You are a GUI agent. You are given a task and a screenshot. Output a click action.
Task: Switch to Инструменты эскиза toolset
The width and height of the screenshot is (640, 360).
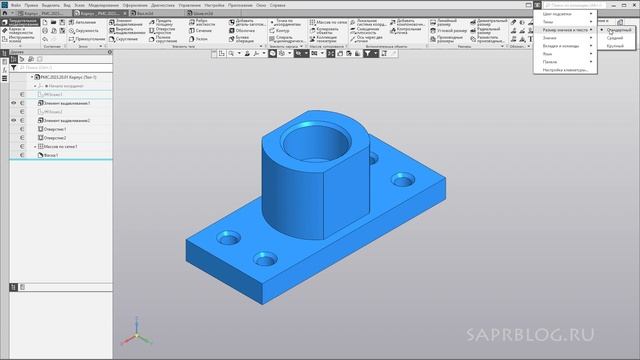point(20,39)
